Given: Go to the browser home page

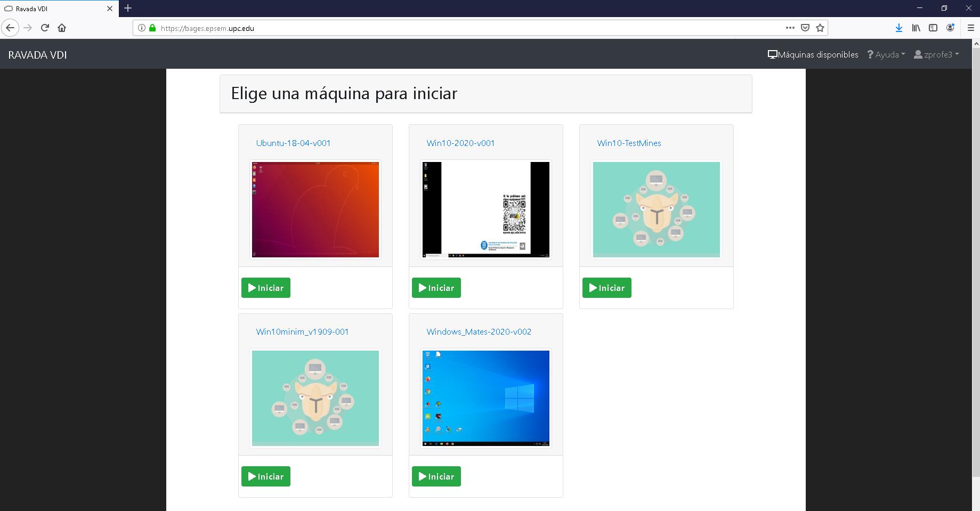Looking at the screenshot, I should point(62,28).
